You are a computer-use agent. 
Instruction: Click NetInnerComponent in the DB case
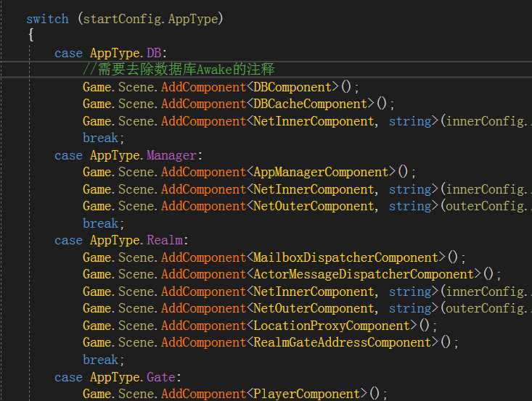pyautogui.click(x=314, y=121)
